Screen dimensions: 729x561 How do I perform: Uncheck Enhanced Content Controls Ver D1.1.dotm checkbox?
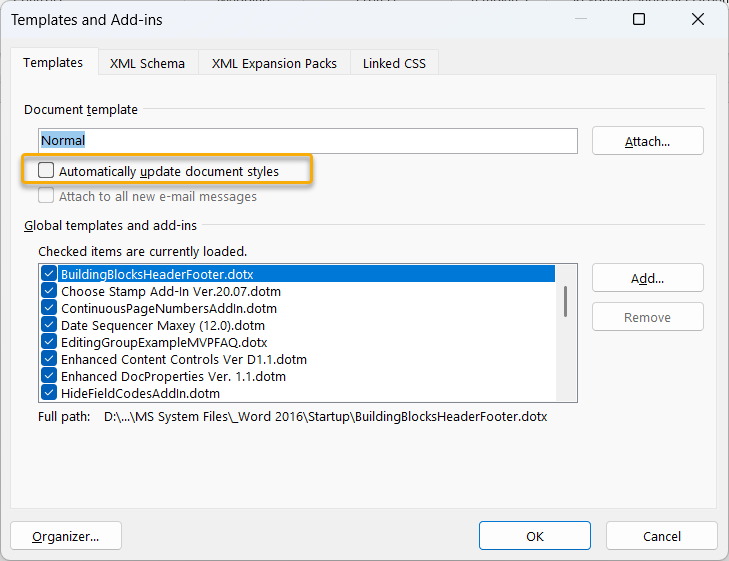tap(49, 359)
